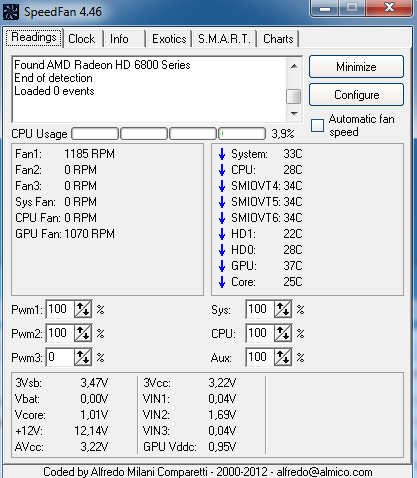Adjust Pwm1 speed with its spinner arrows
The width and height of the screenshot is (417, 478).
83,309
